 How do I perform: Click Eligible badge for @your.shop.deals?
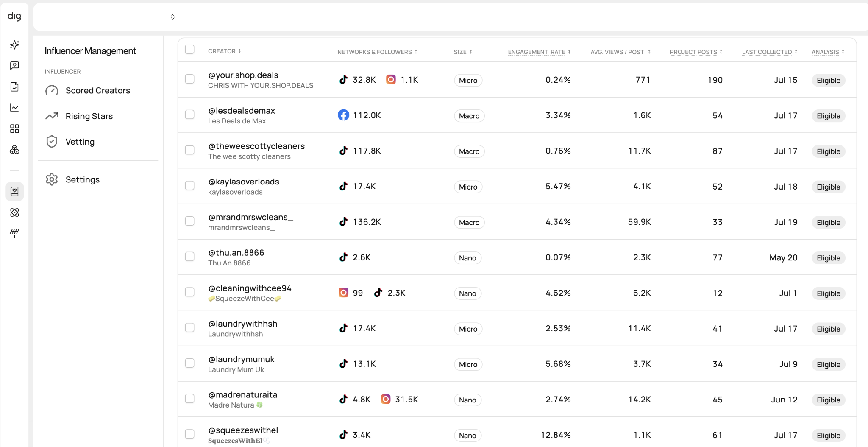(x=828, y=81)
